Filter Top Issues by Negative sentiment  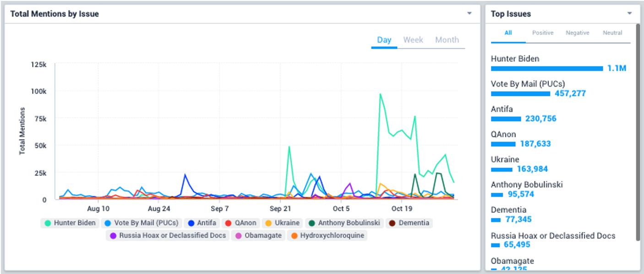click(x=577, y=33)
